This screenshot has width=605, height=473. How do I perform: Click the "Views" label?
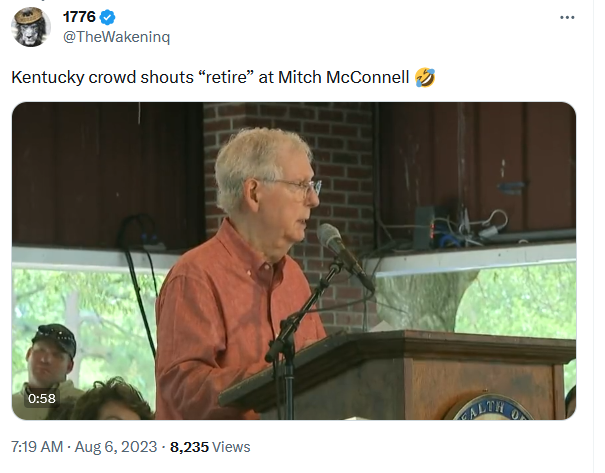point(232,447)
